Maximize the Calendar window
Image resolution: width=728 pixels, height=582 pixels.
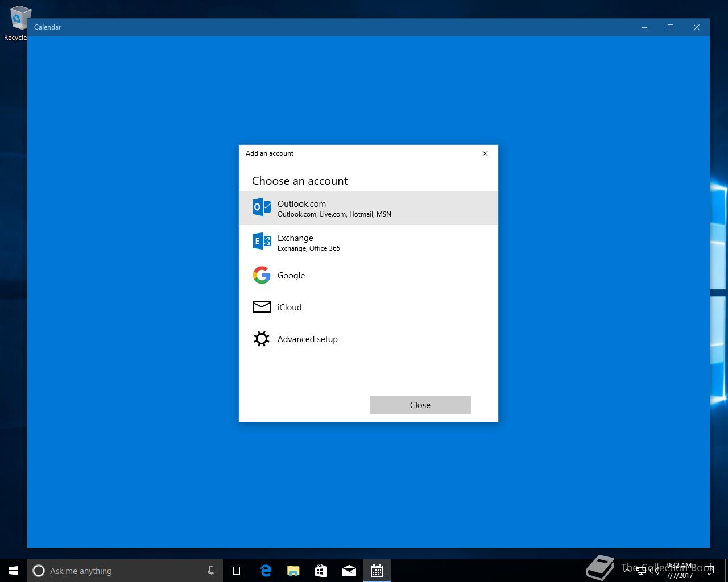tap(671, 27)
